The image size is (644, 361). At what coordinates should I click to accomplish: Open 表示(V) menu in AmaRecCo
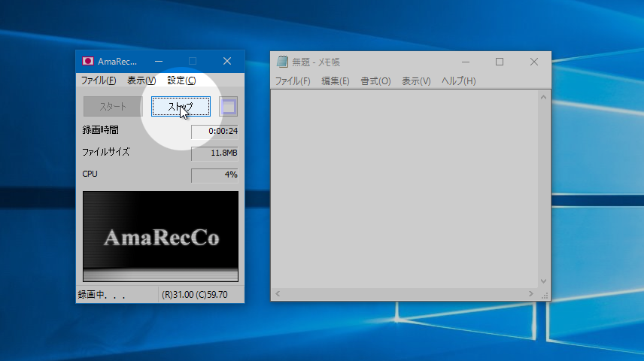(141, 80)
